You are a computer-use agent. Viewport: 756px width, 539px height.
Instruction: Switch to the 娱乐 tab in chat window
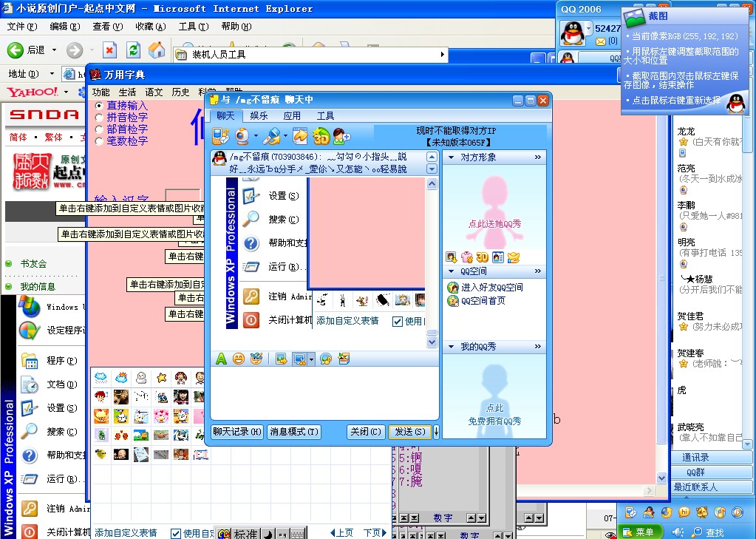click(x=259, y=116)
